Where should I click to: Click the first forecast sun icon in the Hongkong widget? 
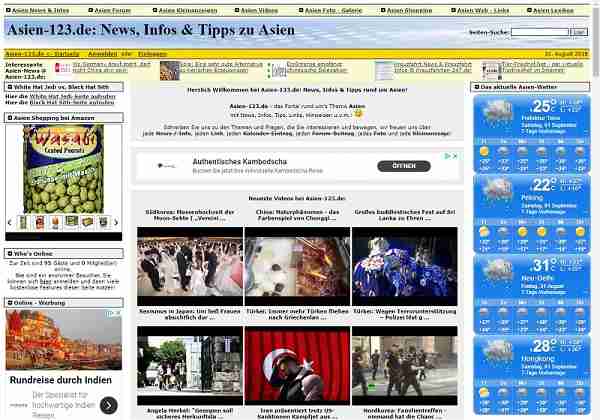point(484,392)
